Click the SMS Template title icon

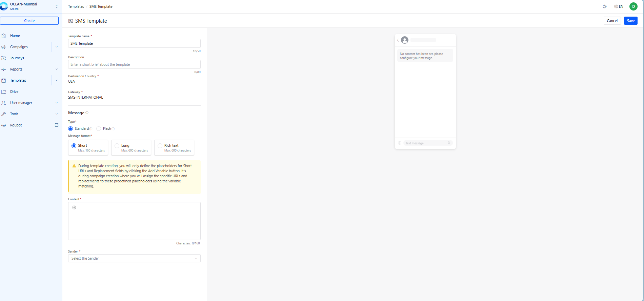[71, 21]
